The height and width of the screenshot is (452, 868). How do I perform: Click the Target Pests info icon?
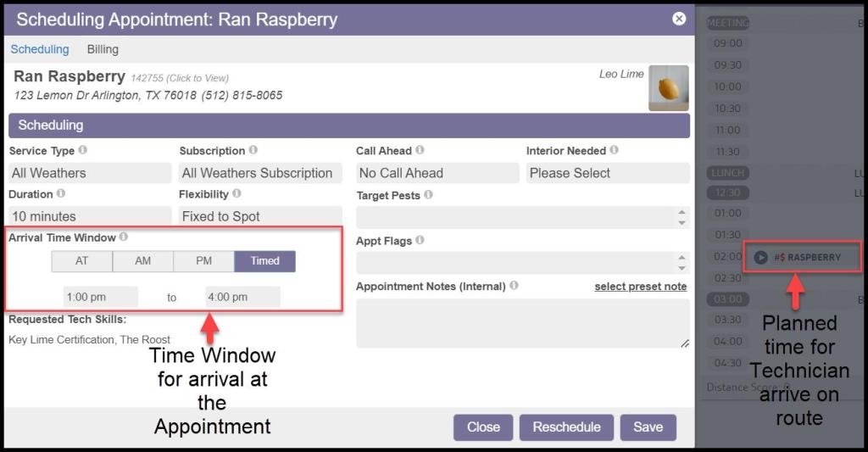(x=428, y=195)
